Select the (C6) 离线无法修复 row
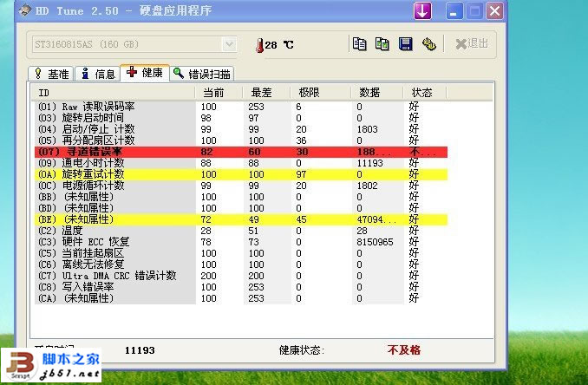This screenshot has width=588, height=385. (x=241, y=264)
